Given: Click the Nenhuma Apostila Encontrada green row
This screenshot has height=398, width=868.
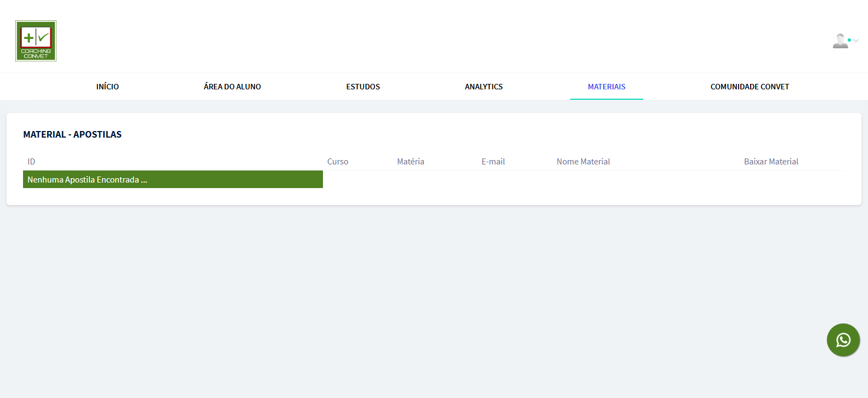Looking at the screenshot, I should pyautogui.click(x=173, y=179).
